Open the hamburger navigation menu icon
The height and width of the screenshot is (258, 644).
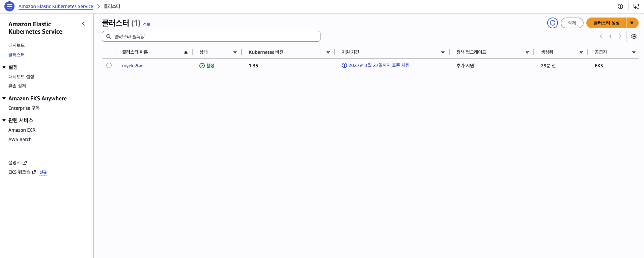[x=9, y=6]
